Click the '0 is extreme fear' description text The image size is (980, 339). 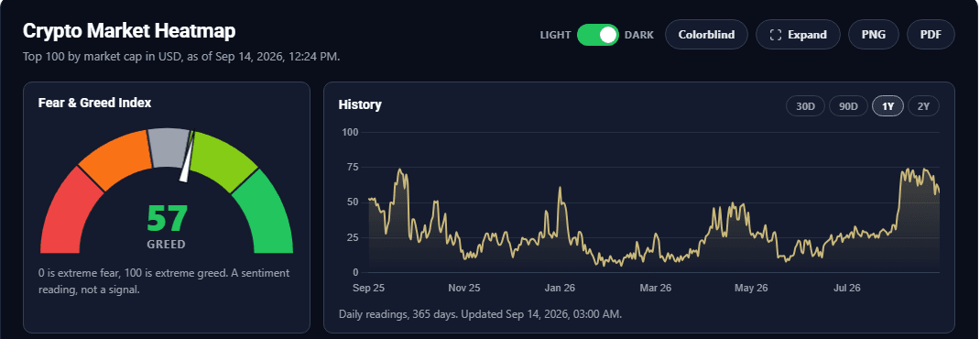[x=164, y=281]
